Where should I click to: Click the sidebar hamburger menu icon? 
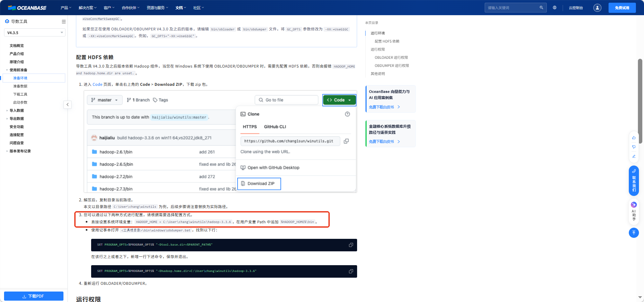[63, 22]
